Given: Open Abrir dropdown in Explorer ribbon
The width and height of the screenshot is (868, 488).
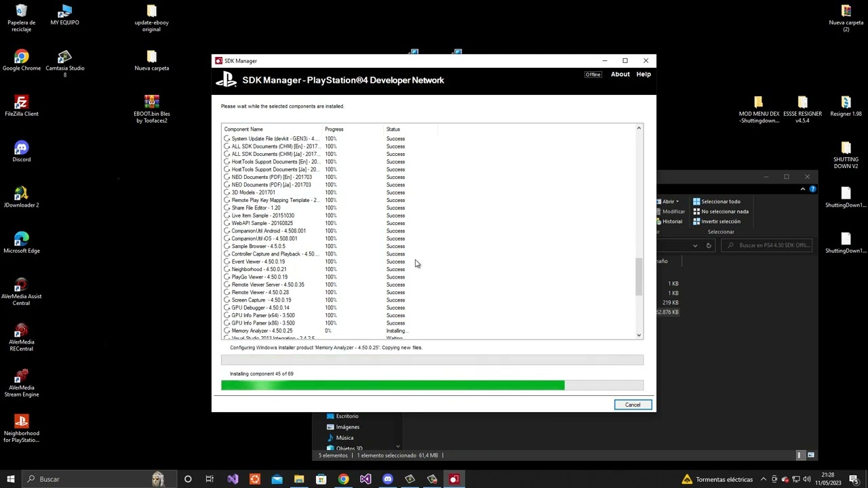Looking at the screenshot, I should coord(669,201).
